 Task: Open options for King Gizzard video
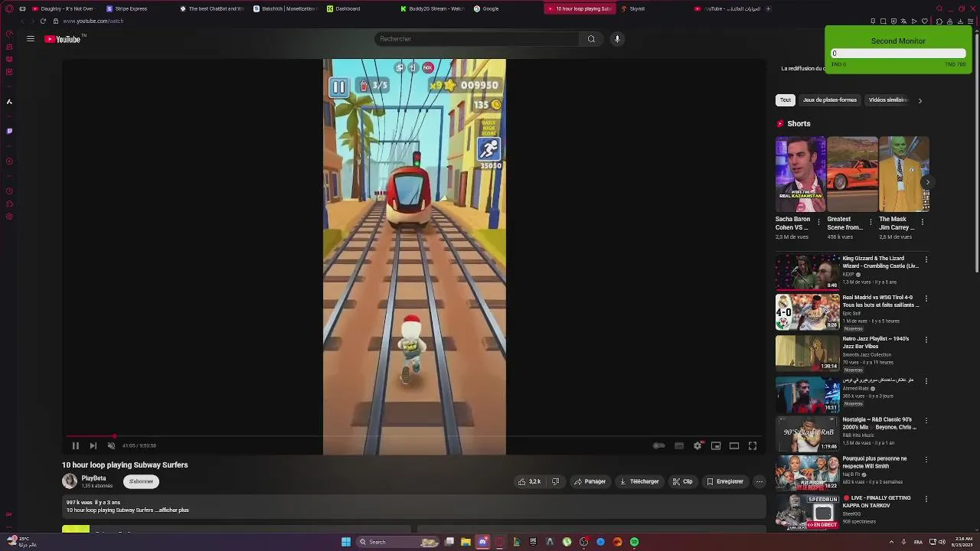tap(926, 259)
